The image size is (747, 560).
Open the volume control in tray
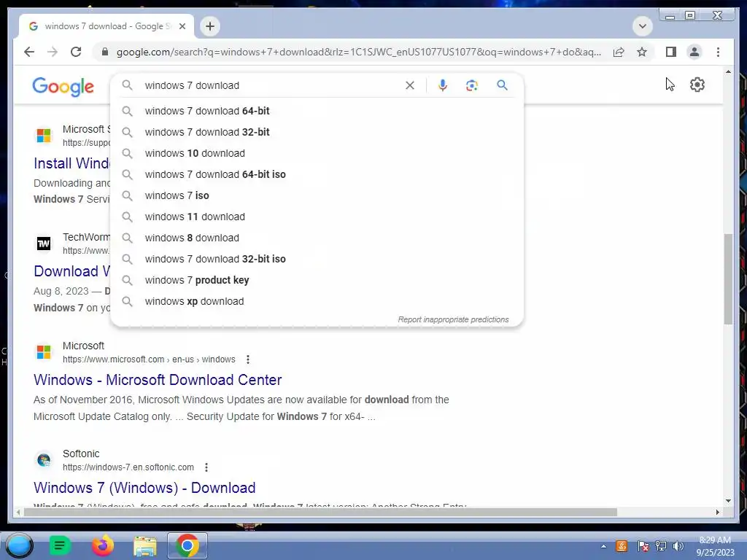(x=678, y=546)
